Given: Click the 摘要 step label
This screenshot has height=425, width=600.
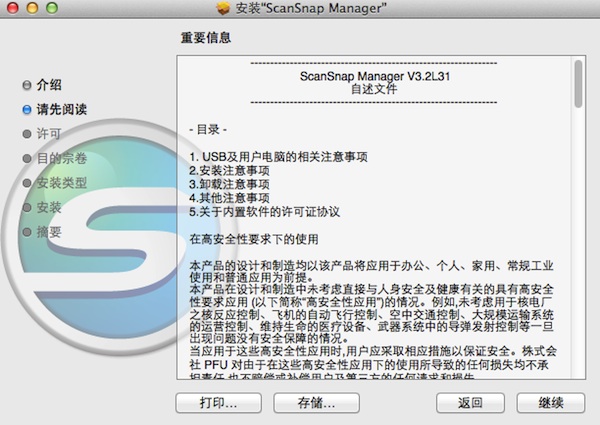Looking at the screenshot, I should (x=49, y=231).
